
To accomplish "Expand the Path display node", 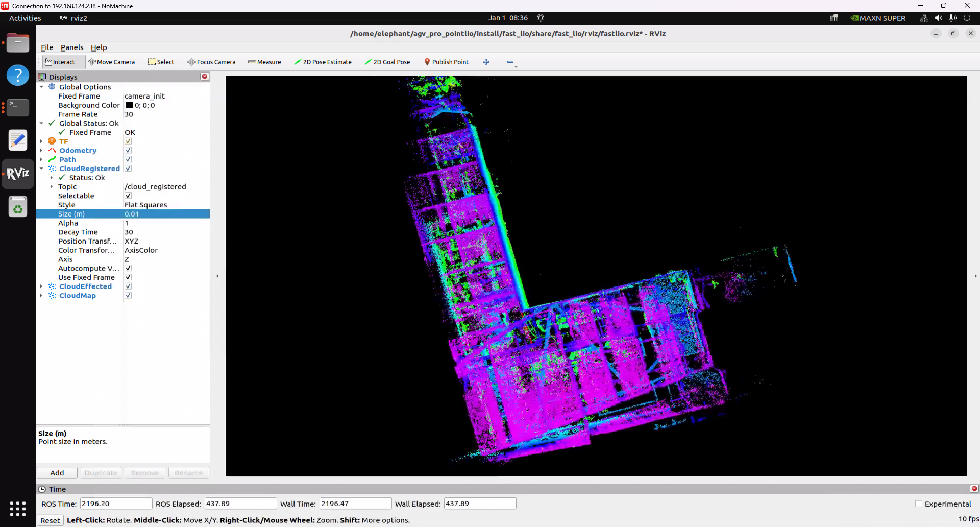I will (41, 159).
